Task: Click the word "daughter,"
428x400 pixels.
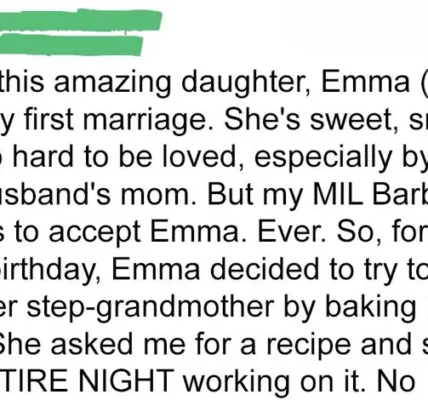Action: pos(245,83)
